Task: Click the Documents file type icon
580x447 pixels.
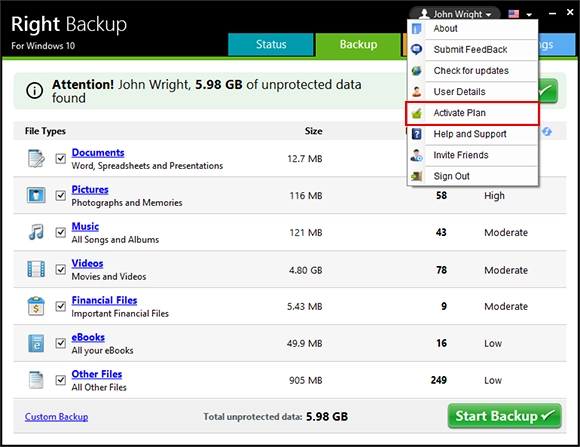Action: click(x=36, y=159)
